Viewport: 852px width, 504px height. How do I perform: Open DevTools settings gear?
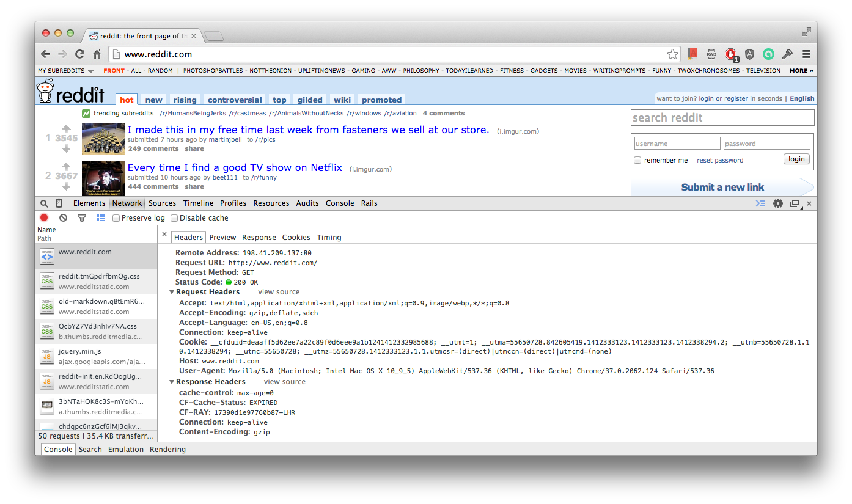tap(777, 203)
